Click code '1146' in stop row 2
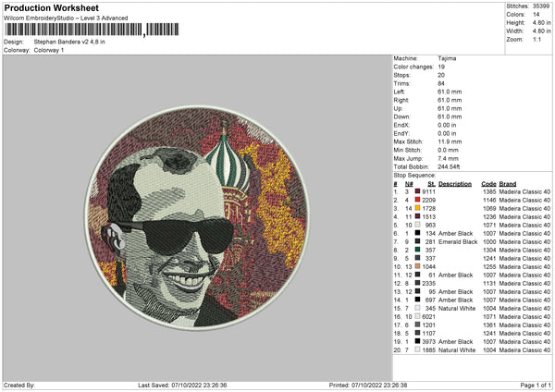The height and width of the screenshot is (392, 555). click(489, 200)
